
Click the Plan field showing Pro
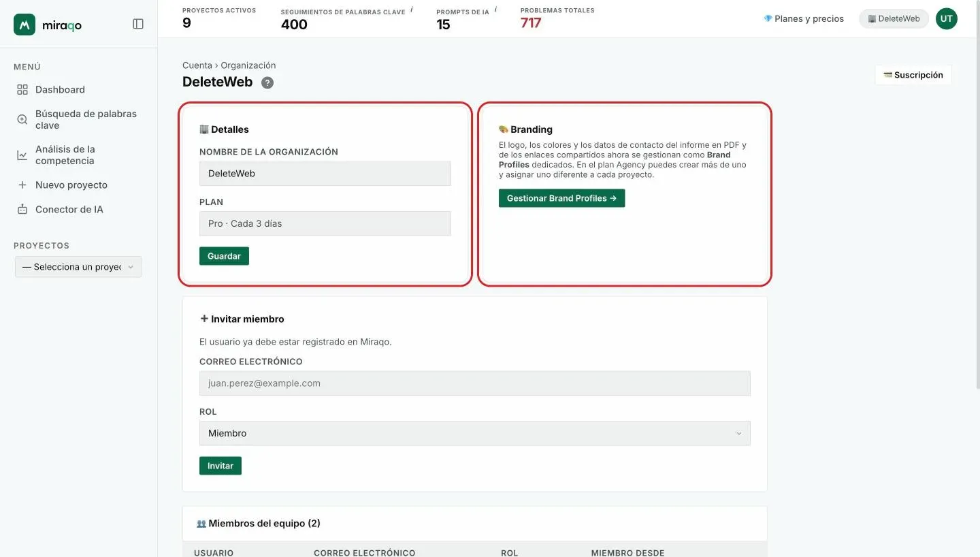[x=325, y=223]
